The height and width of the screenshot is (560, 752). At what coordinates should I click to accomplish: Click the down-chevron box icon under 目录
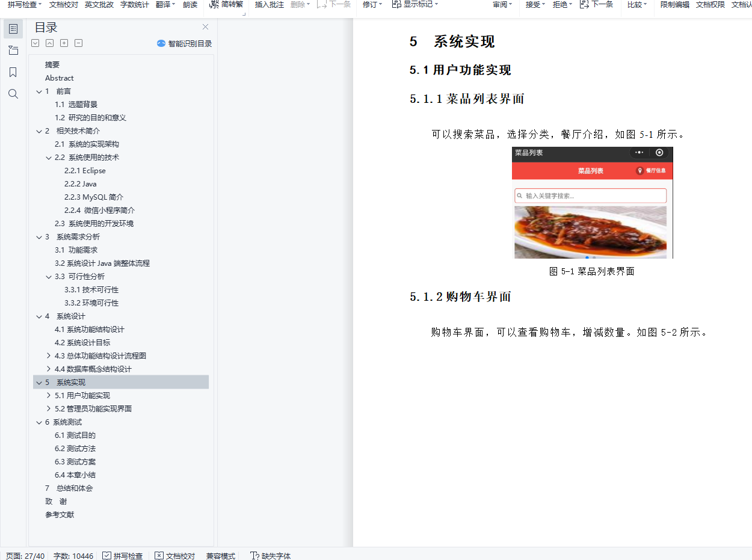click(x=35, y=43)
